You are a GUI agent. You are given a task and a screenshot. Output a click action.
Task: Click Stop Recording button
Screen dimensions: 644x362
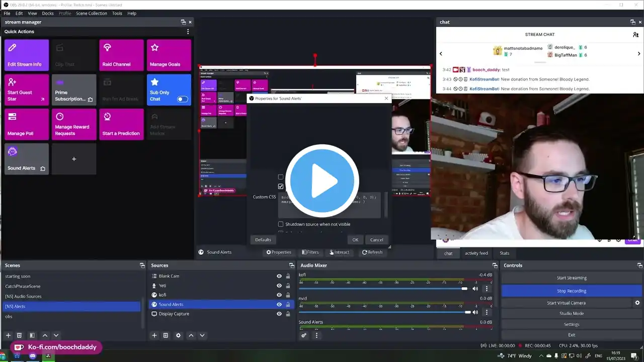coord(572,291)
